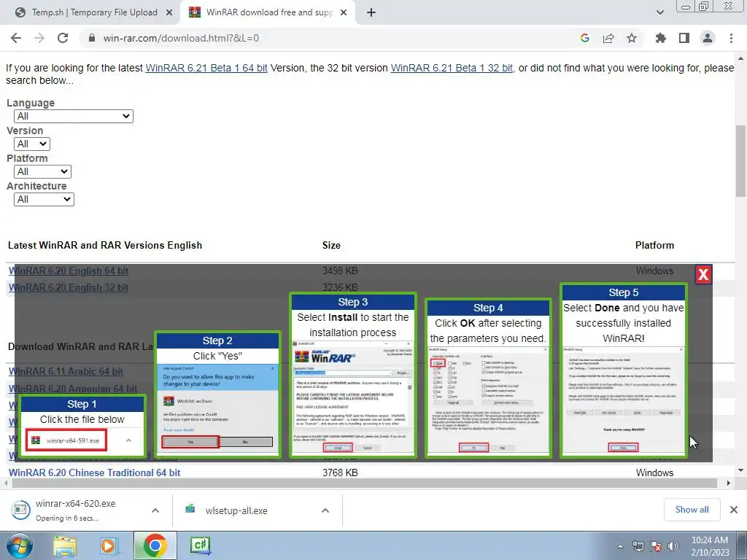Show hidden system tray icons

620,547
